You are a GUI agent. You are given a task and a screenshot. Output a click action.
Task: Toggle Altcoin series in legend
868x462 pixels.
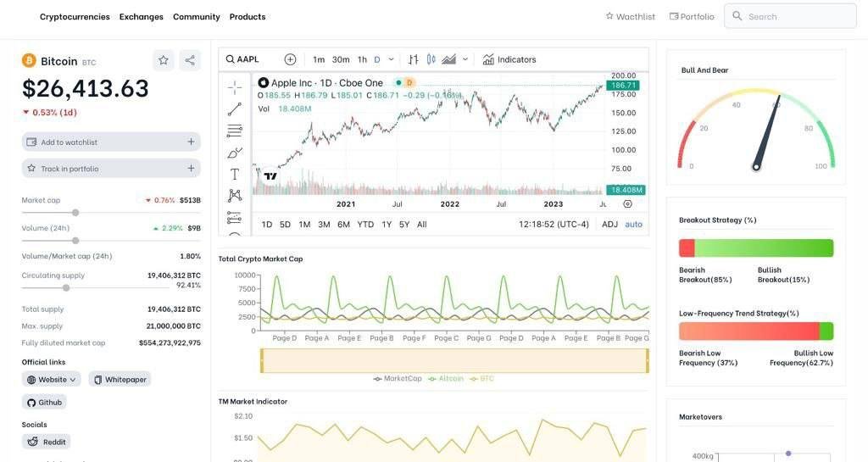click(x=446, y=378)
